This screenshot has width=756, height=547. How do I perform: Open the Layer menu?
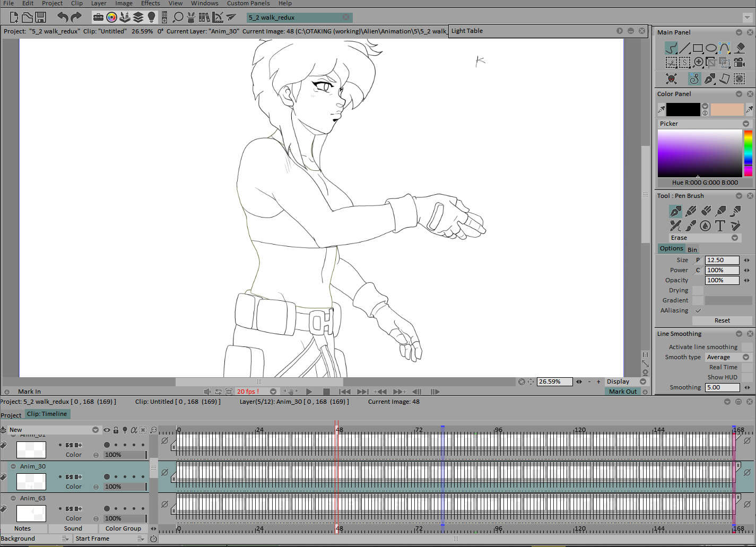pyautogui.click(x=99, y=3)
